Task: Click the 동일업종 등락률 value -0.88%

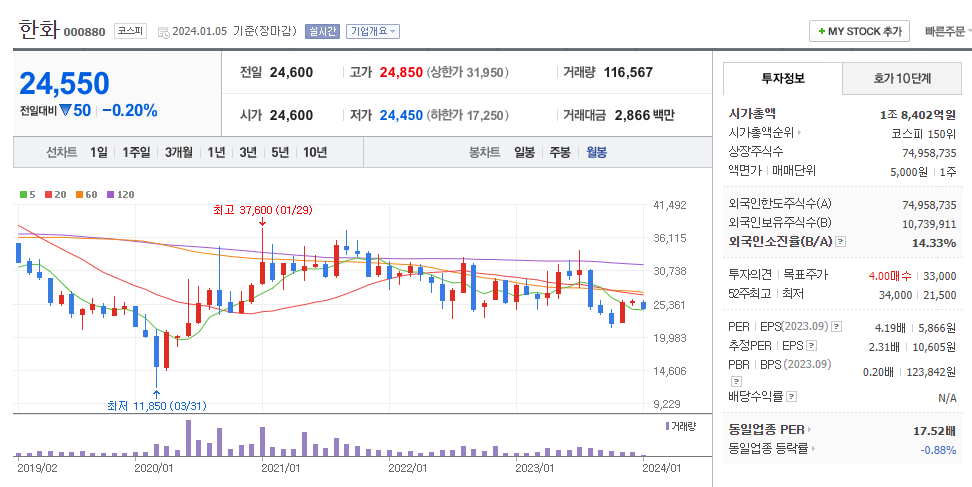Action: pyautogui.click(x=939, y=450)
